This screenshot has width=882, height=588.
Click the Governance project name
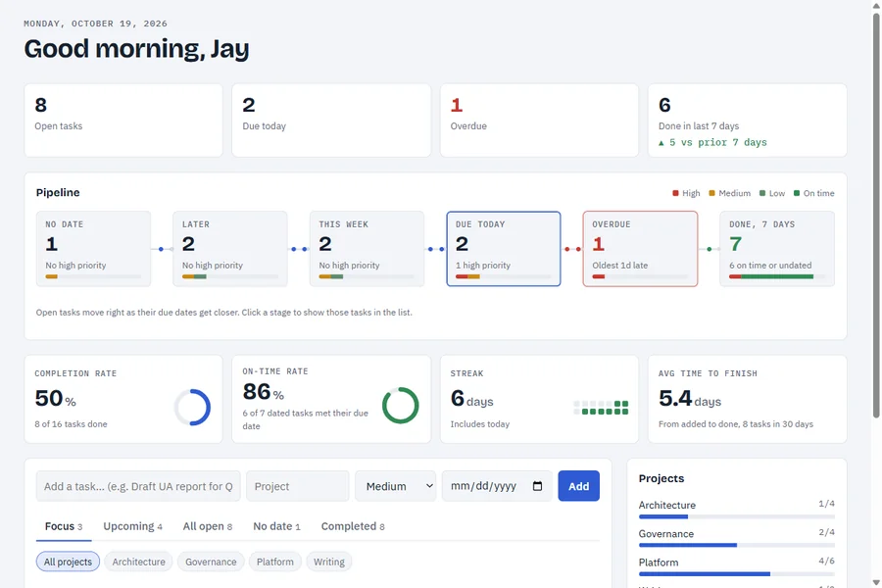point(666,533)
